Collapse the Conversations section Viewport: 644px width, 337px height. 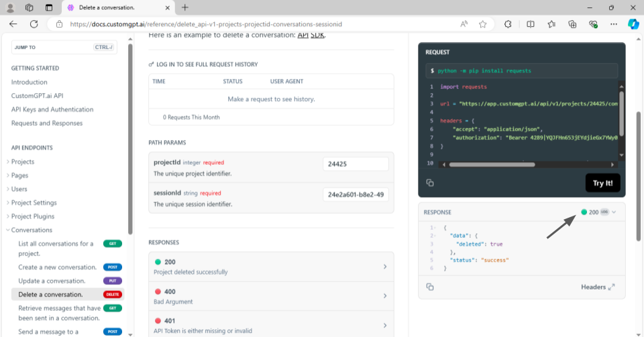(x=32, y=230)
